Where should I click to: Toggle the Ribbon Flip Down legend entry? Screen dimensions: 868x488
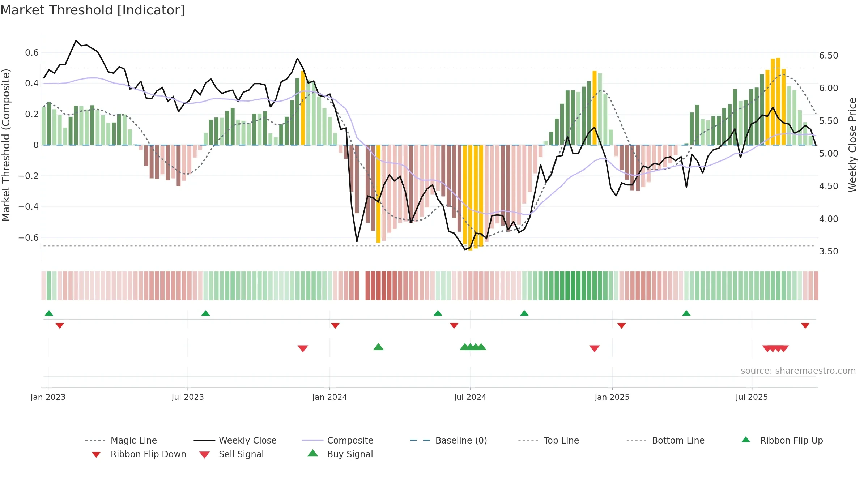click(139, 454)
